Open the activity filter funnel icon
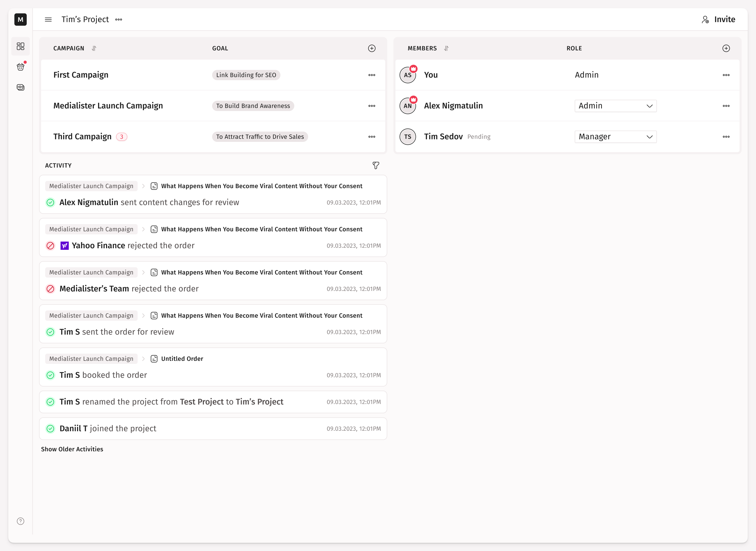This screenshot has width=756, height=551. coord(376,166)
